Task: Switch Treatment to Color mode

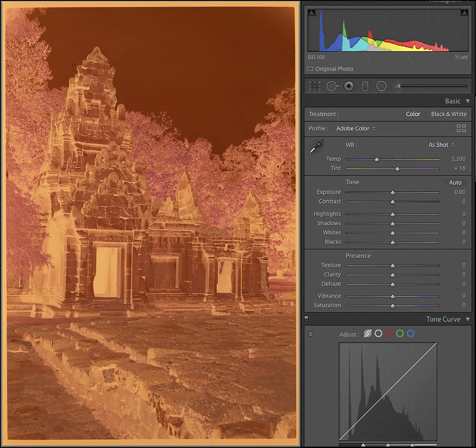Action: point(413,114)
